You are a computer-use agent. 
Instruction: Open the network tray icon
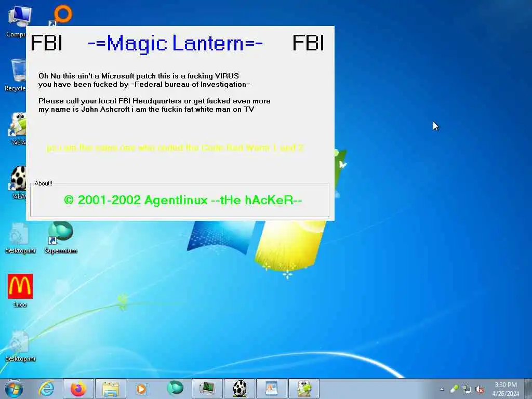coord(467,389)
